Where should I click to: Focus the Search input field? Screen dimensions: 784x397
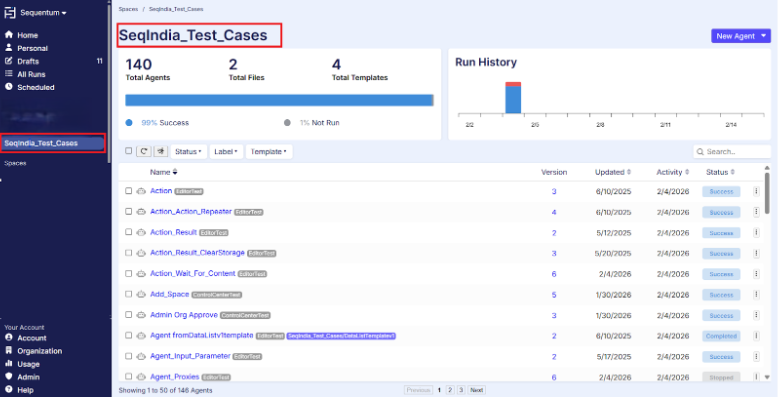[732, 152]
